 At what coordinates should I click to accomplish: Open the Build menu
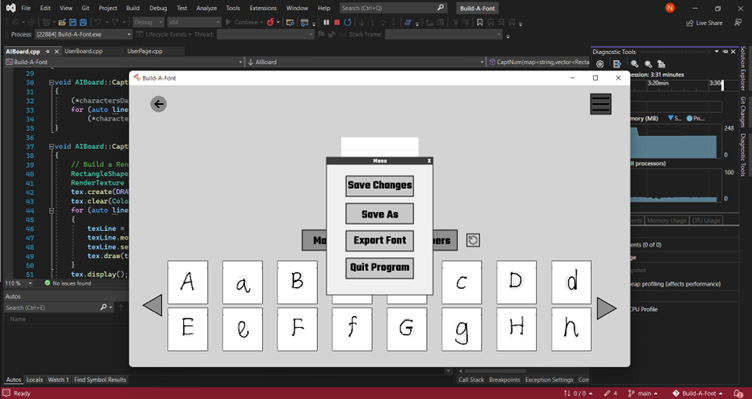pos(133,8)
